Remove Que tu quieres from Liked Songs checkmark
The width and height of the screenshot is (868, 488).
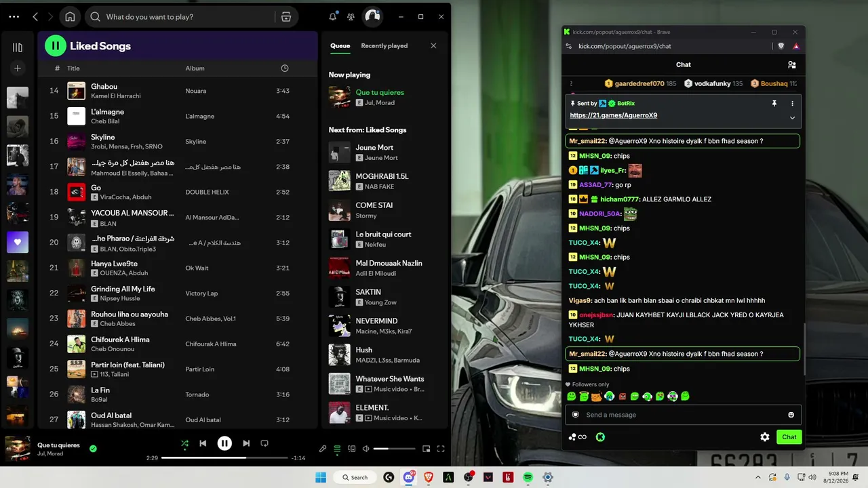93,448
